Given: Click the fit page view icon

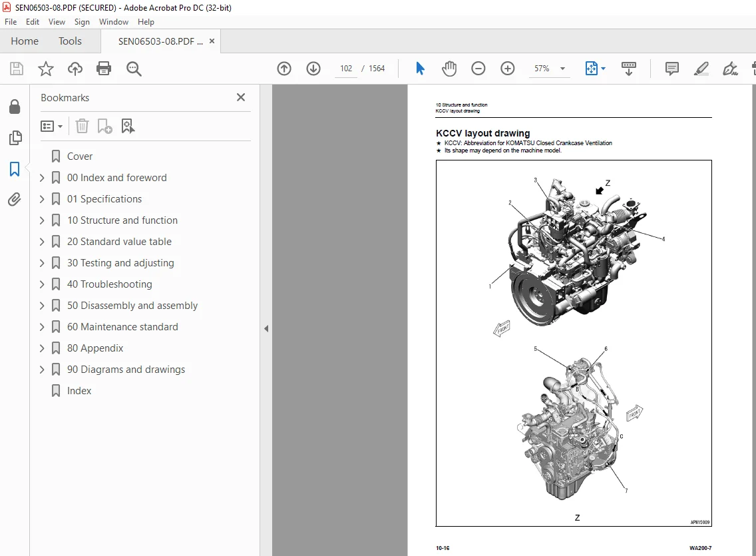Looking at the screenshot, I should tap(591, 69).
